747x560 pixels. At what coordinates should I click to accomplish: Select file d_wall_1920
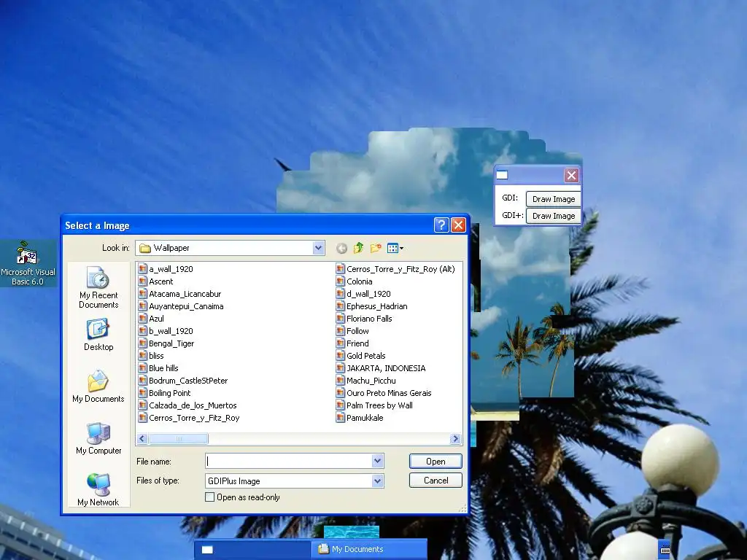tap(363, 294)
